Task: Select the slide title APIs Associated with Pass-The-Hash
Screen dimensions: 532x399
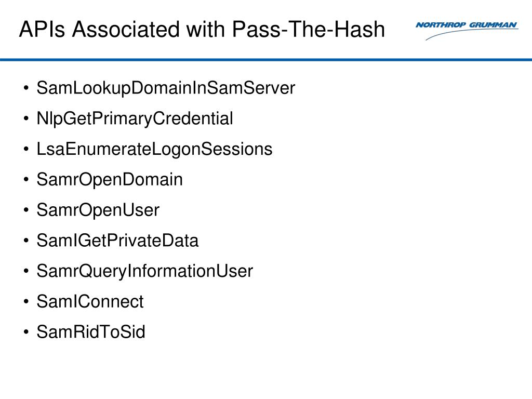Action: point(202,29)
